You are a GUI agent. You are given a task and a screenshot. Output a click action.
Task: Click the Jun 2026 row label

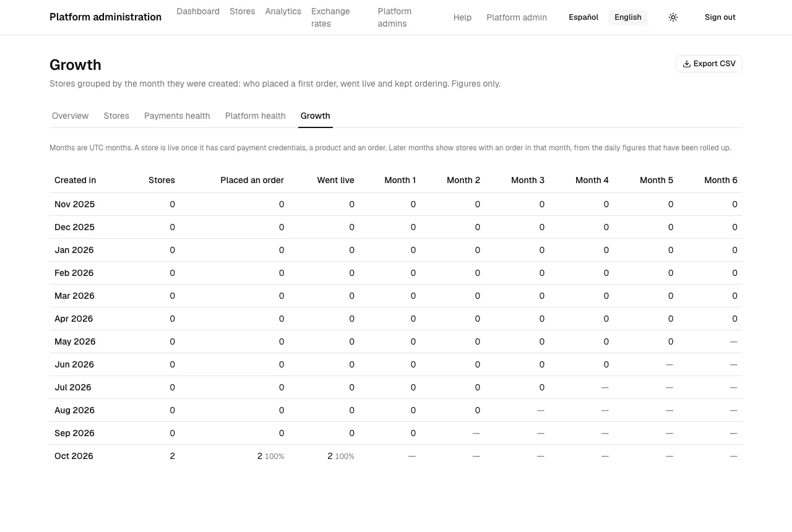[x=74, y=364]
